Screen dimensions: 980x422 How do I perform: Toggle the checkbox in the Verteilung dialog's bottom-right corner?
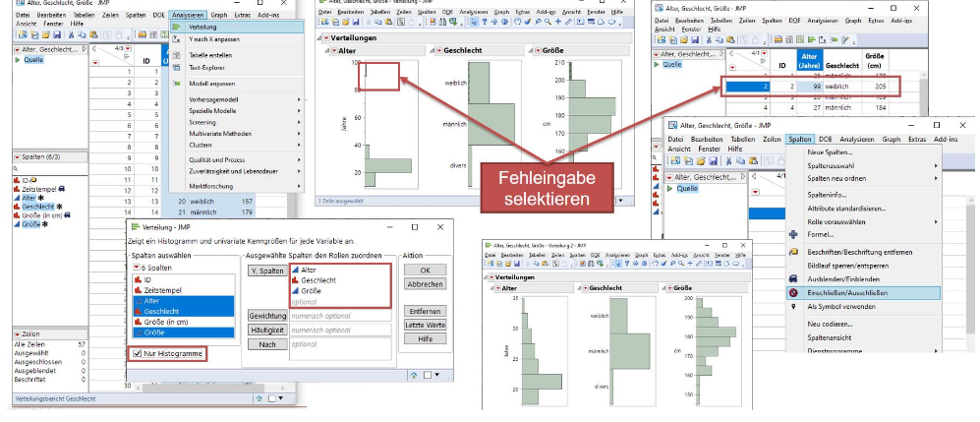pos(429,375)
